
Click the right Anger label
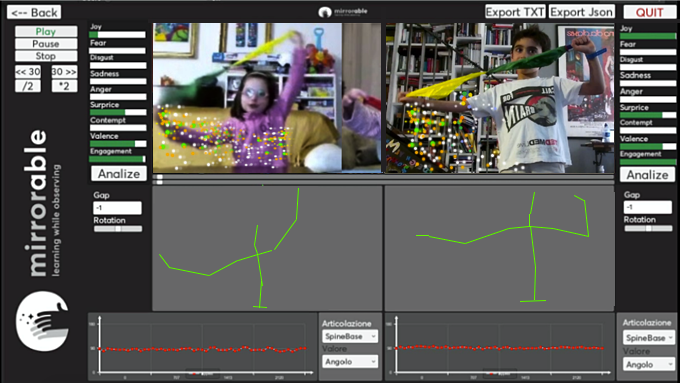(x=631, y=92)
